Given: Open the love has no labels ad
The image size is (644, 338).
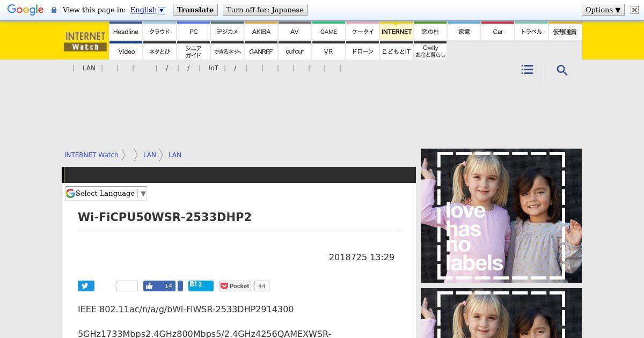Looking at the screenshot, I should pyautogui.click(x=501, y=216).
